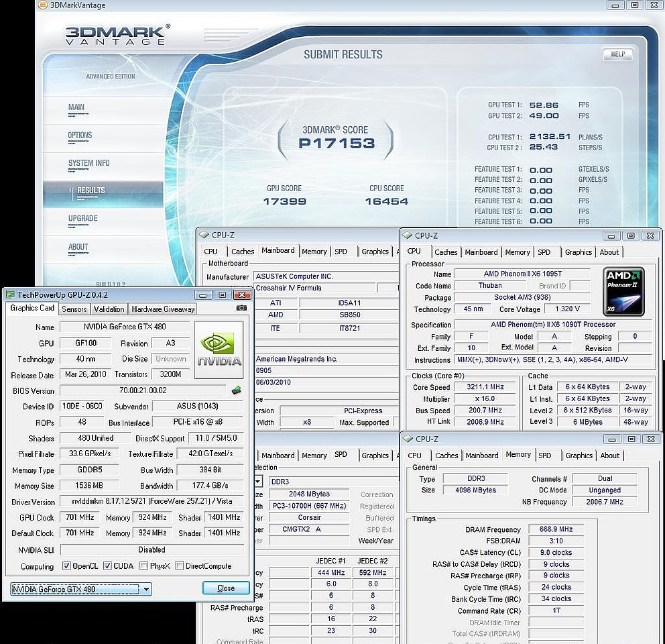The image size is (665, 644).
Task: Open Graphics tab in CPU-Z Mainboard window
Action: 375,252
